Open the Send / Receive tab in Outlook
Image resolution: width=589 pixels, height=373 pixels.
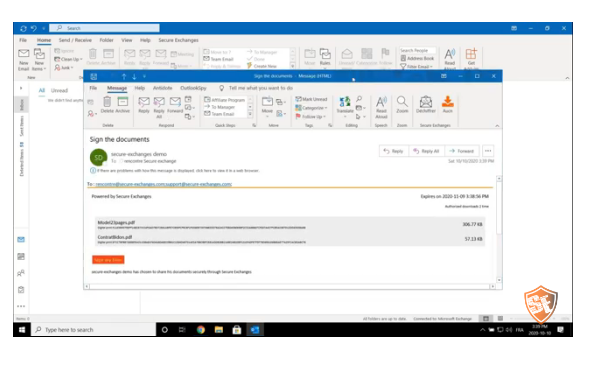coord(75,40)
